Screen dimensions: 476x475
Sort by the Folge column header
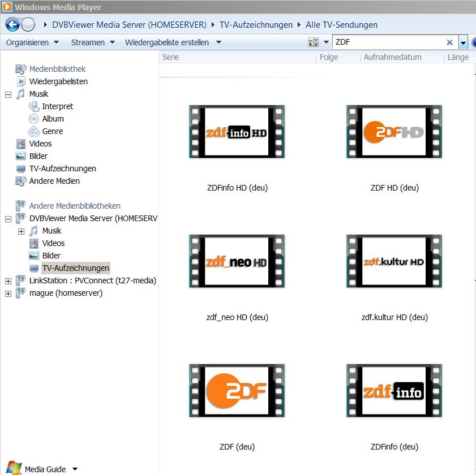tap(338, 57)
